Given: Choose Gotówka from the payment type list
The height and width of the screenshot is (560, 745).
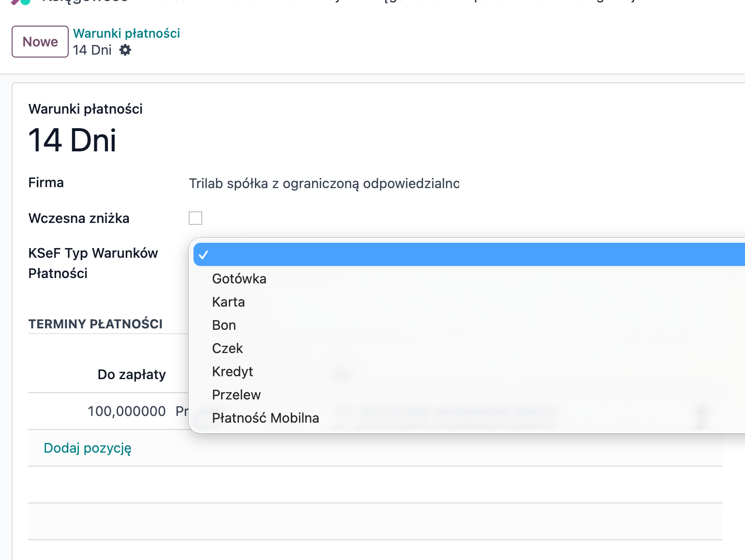Looking at the screenshot, I should coord(239,279).
